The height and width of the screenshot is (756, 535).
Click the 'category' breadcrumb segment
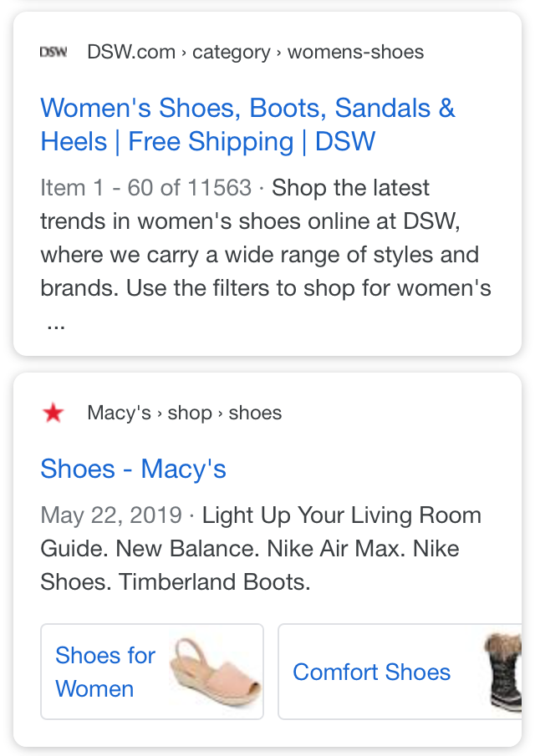tap(232, 52)
